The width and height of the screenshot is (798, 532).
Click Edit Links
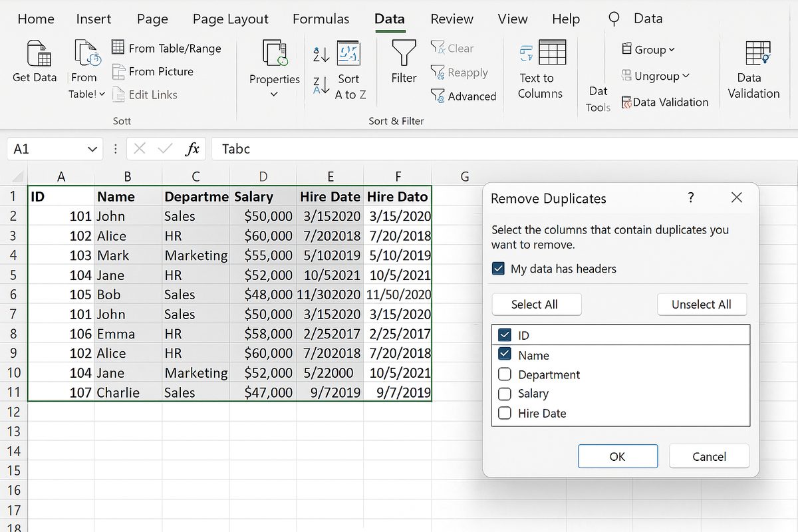tap(144, 94)
